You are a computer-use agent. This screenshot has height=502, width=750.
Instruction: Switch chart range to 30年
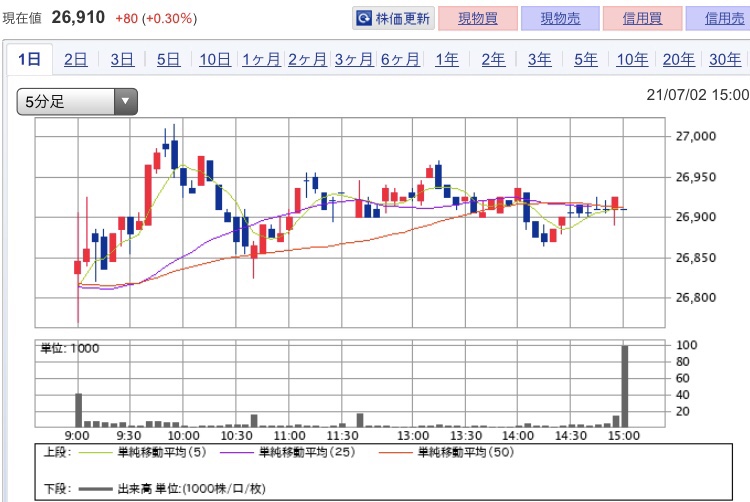[x=725, y=59]
